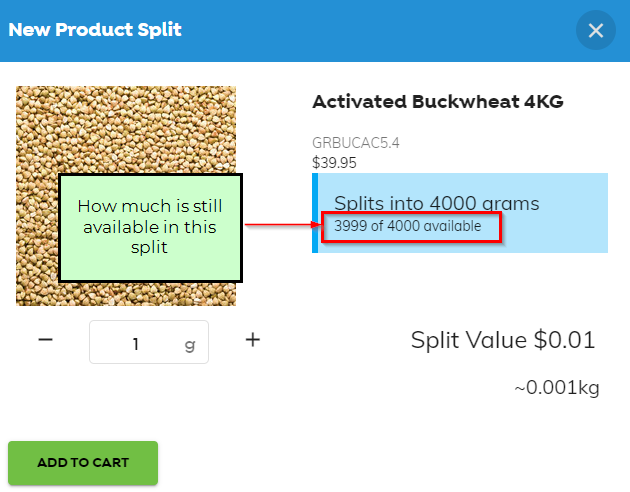Click the g unit label in quantity box
The image size is (630, 492).
click(190, 345)
